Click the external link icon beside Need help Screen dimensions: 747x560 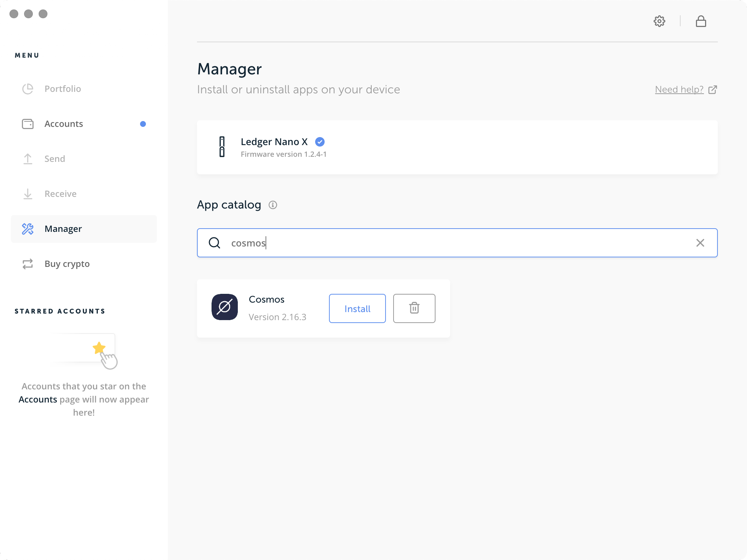tap(712, 90)
